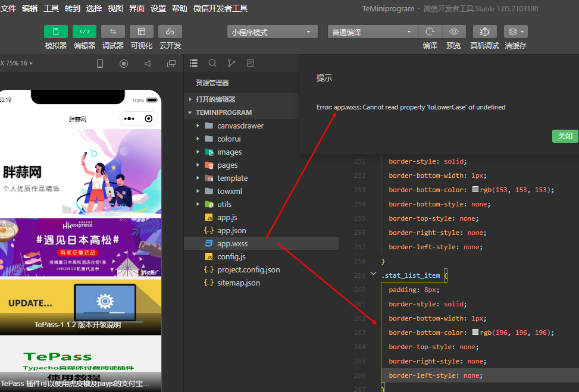Toggle the 调试器 debugger panel button
579x392 pixels.
(113, 32)
